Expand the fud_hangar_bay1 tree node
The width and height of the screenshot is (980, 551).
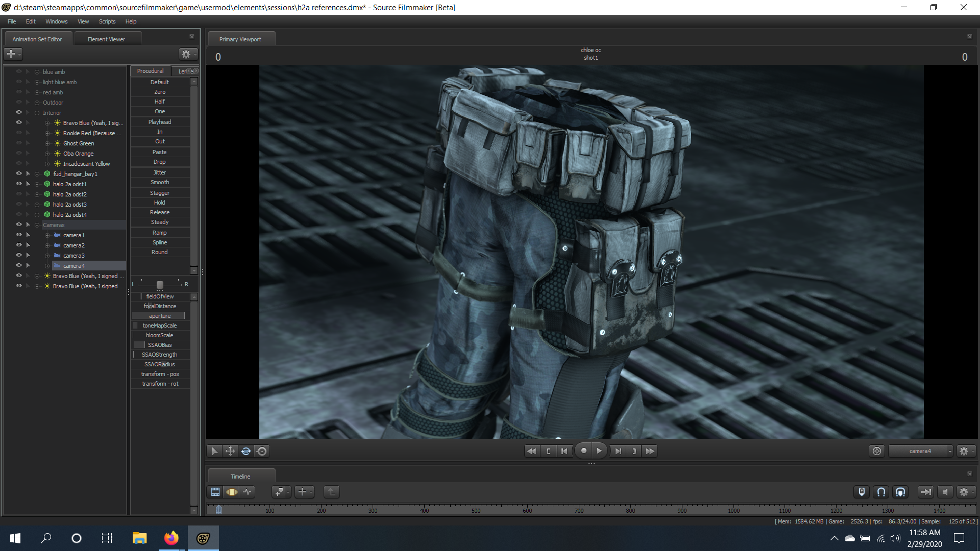[37, 174]
